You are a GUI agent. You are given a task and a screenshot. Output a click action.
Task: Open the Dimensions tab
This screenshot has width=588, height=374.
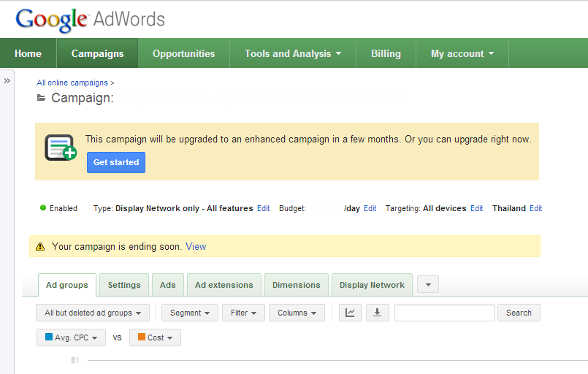297,285
